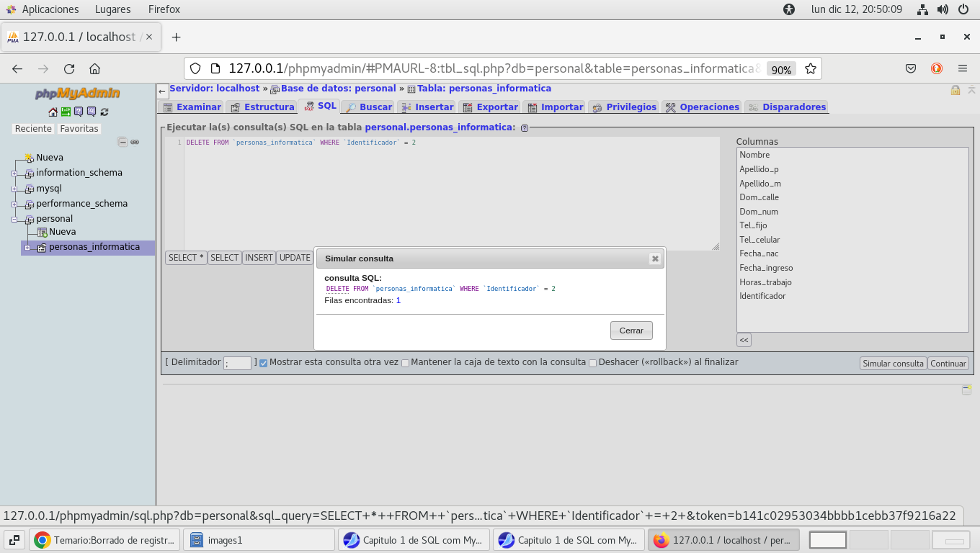Collapse the personal database tree node
980x553 pixels.
14,220
